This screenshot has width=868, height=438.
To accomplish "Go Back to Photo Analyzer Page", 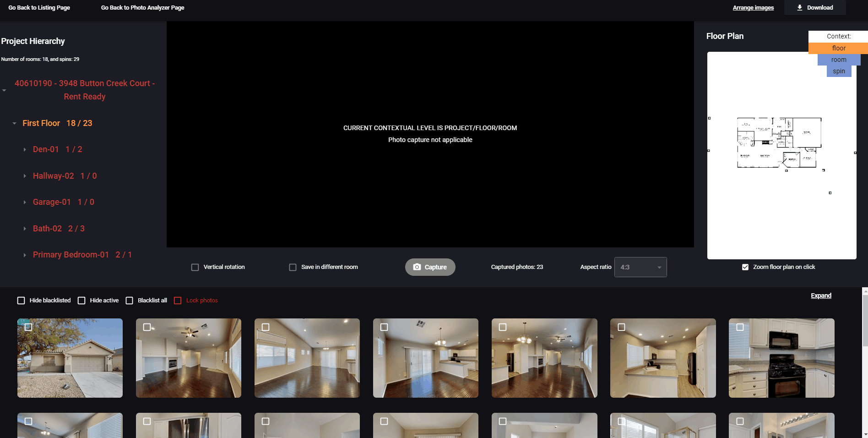I will pyautogui.click(x=142, y=8).
